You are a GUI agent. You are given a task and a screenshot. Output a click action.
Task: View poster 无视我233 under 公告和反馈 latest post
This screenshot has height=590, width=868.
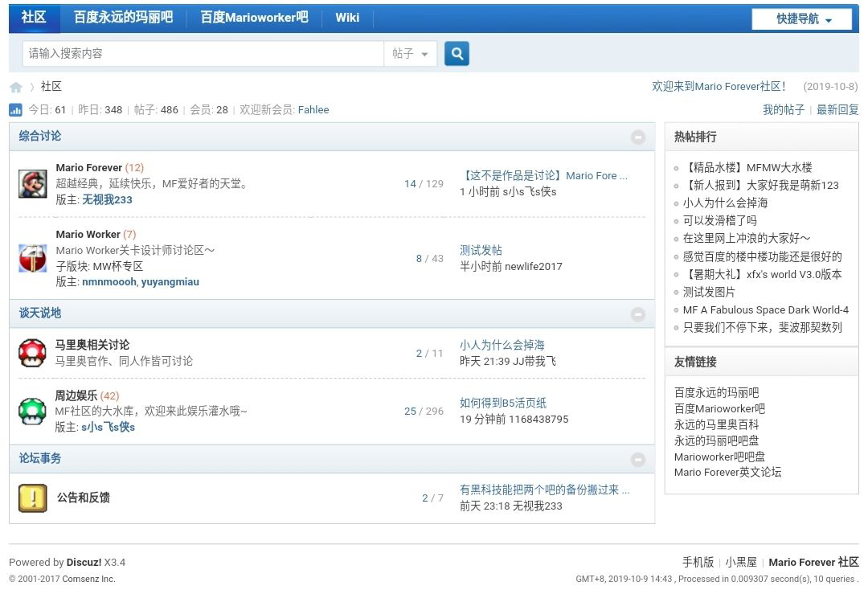[x=536, y=506]
